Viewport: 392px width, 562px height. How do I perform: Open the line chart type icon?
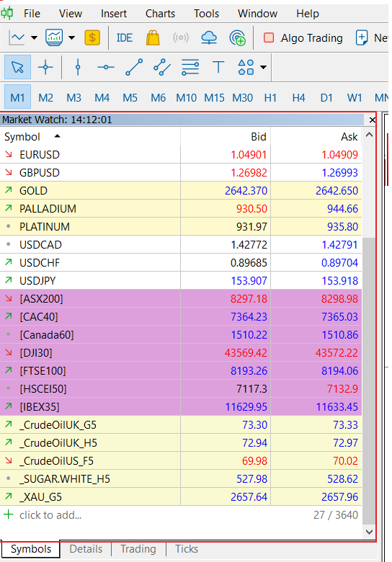[17, 37]
